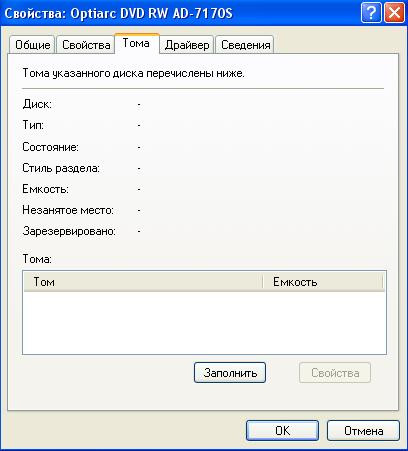Click the question mark help icon
This screenshot has width=408, height=451.
(371, 13)
